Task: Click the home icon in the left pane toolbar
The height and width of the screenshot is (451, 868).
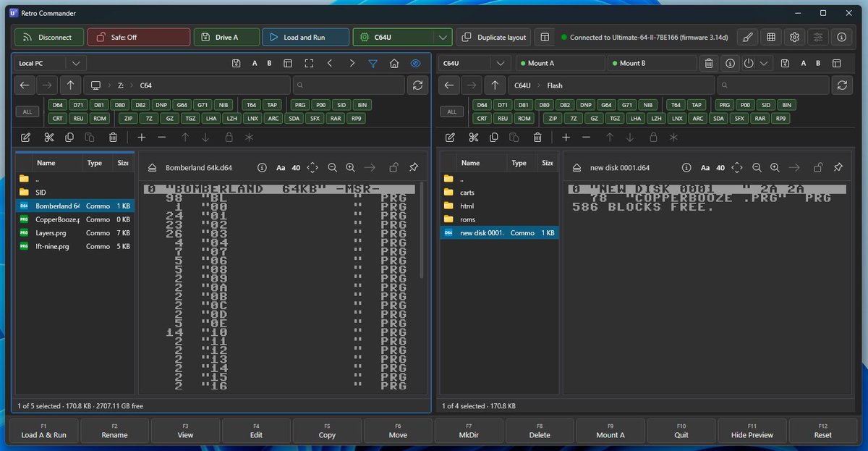Action: tap(394, 63)
